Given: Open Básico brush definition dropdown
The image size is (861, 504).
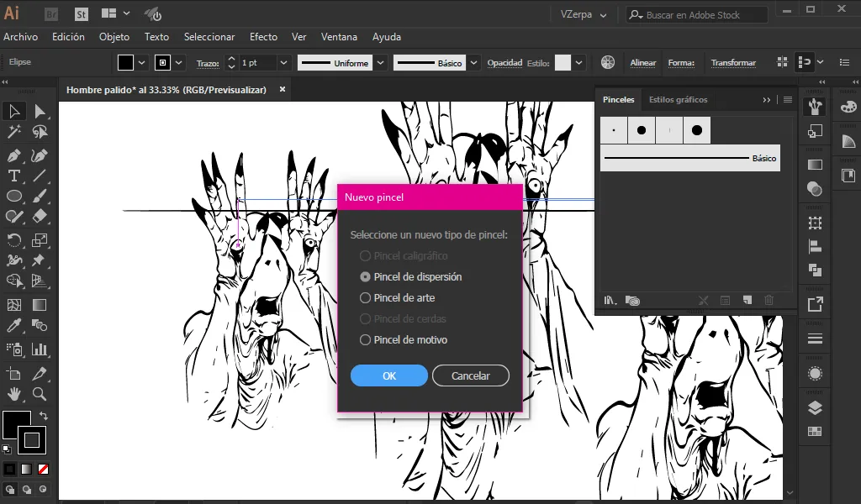Looking at the screenshot, I should click(473, 62).
